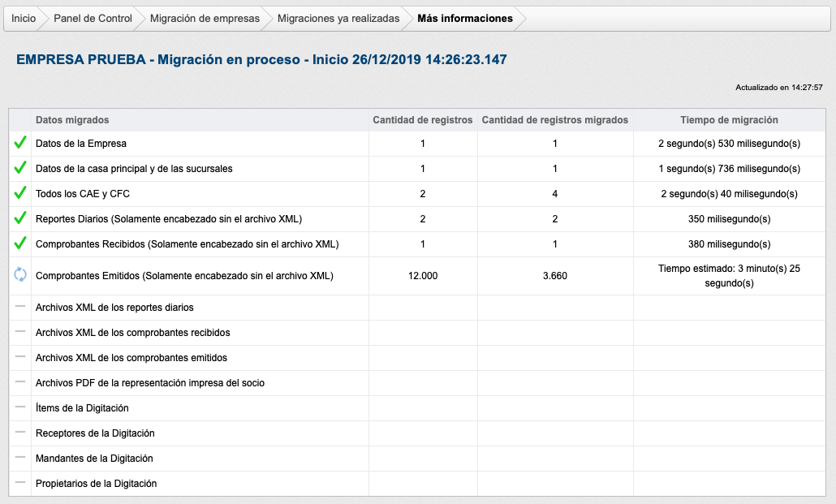836x504 pixels.
Task: Open Panel de Control breadcrumb
Action: pos(93,19)
